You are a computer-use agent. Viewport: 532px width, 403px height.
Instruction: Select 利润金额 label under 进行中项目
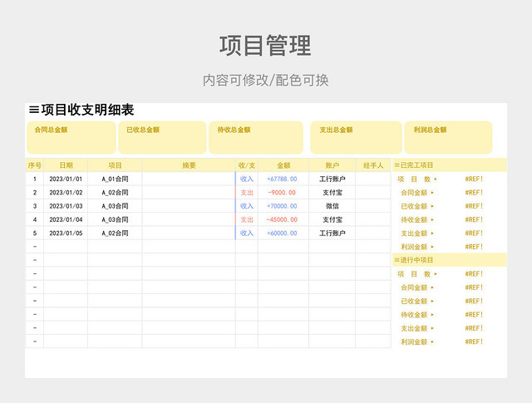(414, 342)
